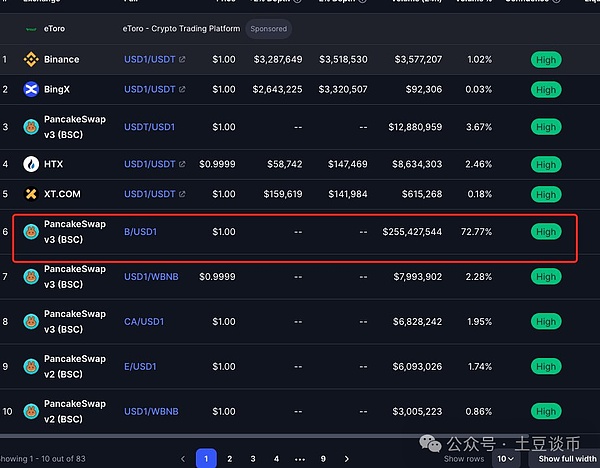Go to the previous page arrow
This screenshot has width=600, height=468.
click(x=181, y=459)
